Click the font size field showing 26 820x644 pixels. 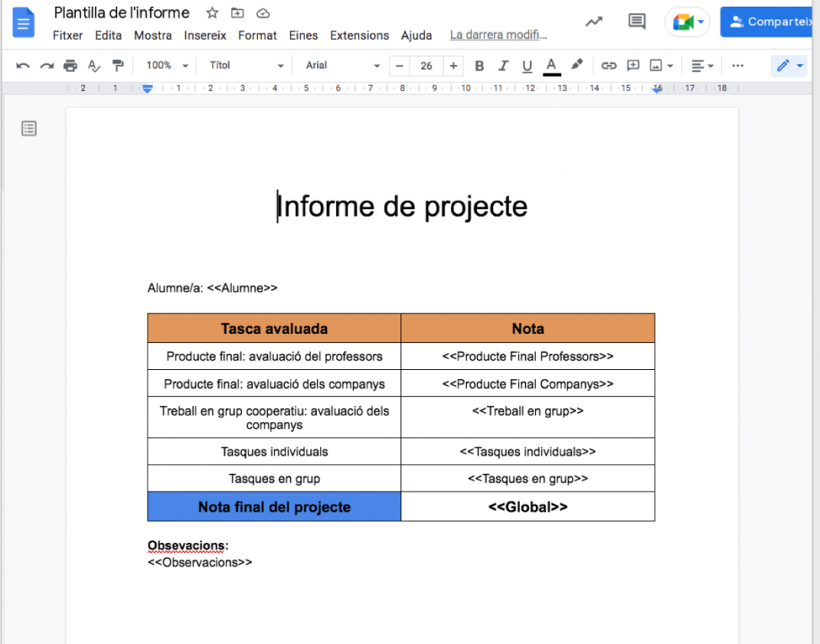coord(426,66)
